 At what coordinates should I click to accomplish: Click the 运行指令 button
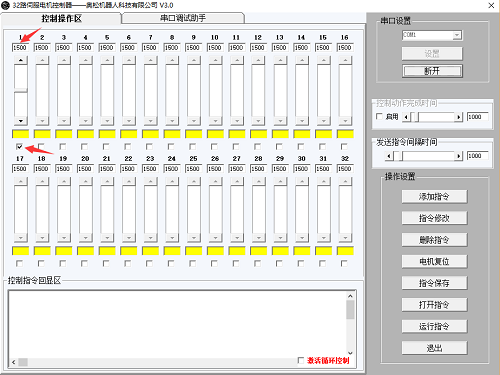pos(434,326)
